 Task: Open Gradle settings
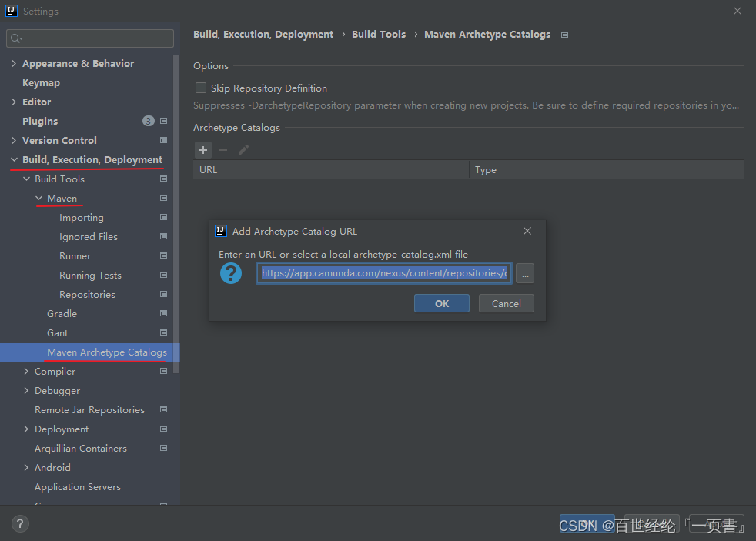(x=62, y=314)
